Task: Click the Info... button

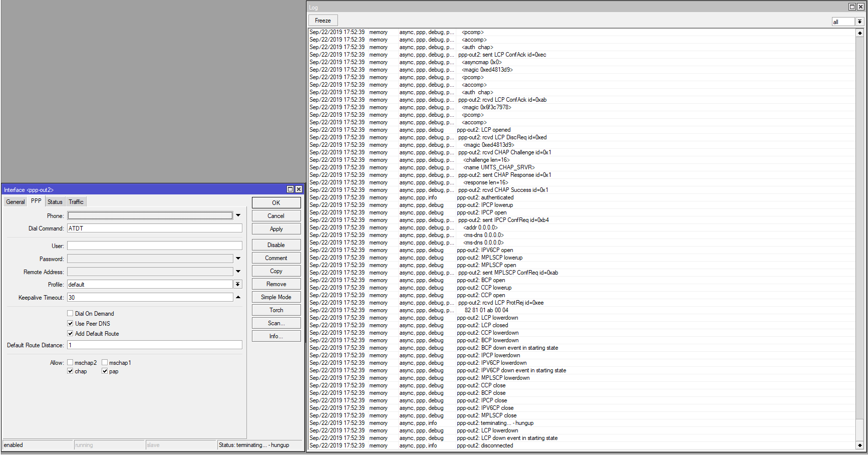Action: tap(276, 336)
